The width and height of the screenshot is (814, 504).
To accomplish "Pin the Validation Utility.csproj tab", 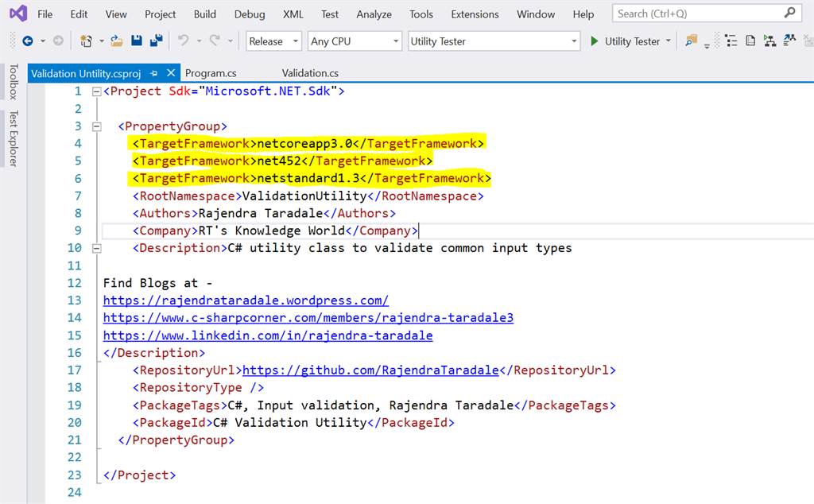I will click(154, 73).
